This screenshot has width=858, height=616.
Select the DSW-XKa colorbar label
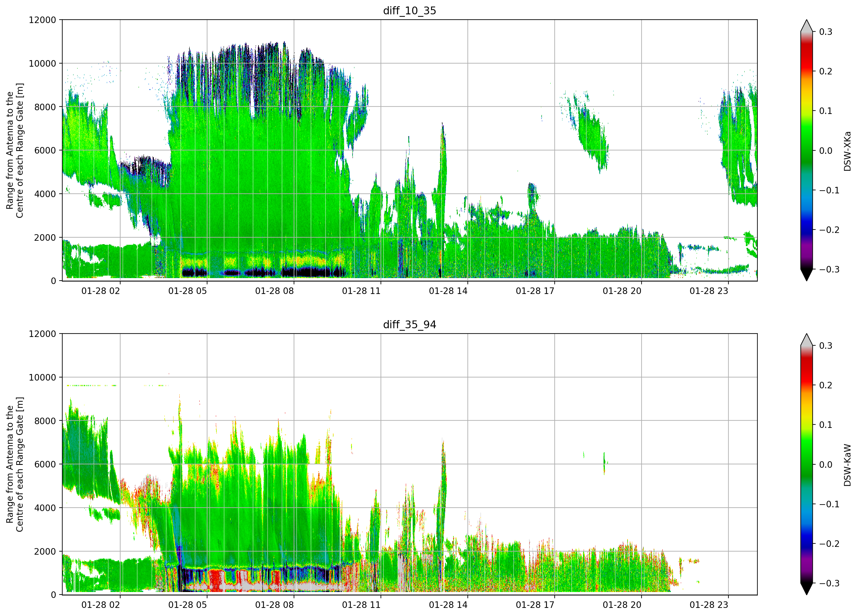847,151
